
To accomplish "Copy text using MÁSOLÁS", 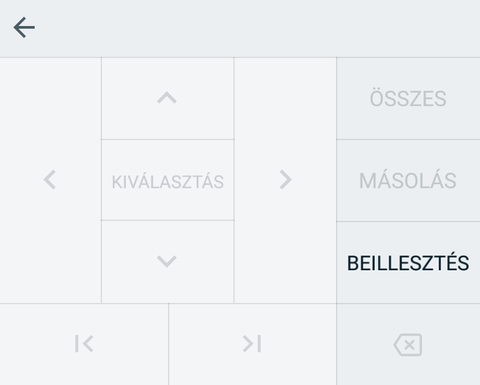I will [x=408, y=180].
